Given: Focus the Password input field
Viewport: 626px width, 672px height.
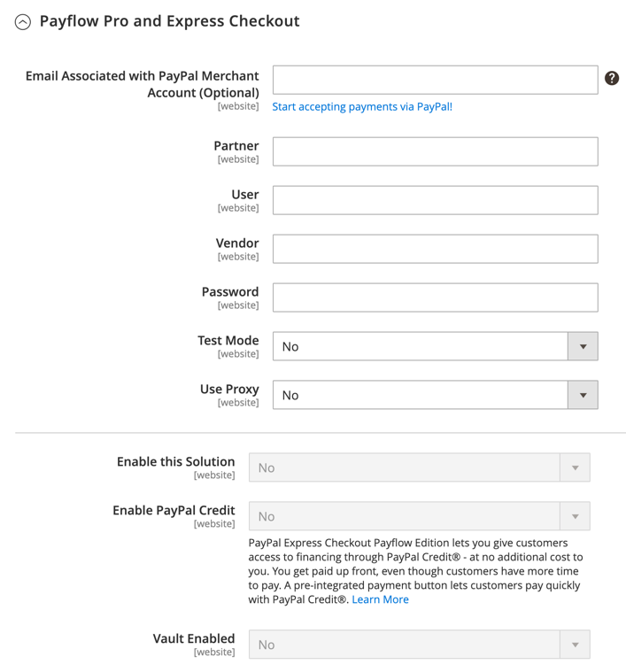Looking at the screenshot, I should (435, 297).
